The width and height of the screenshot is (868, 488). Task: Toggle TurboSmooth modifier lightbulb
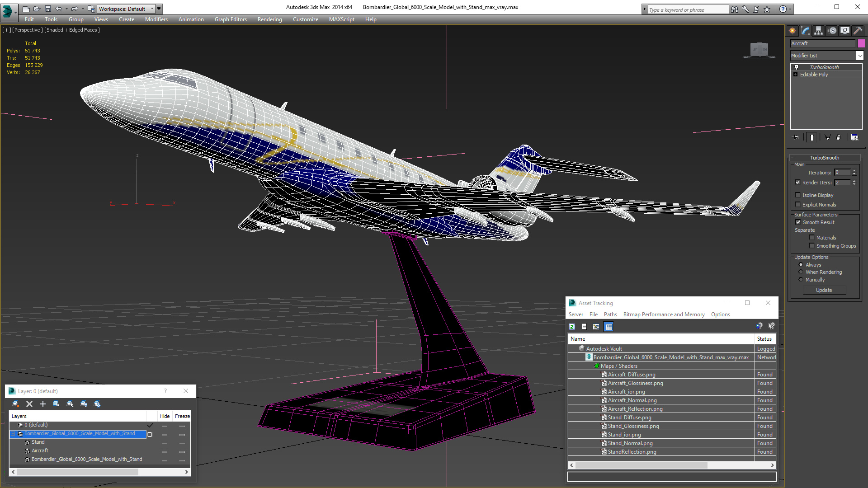click(x=797, y=67)
